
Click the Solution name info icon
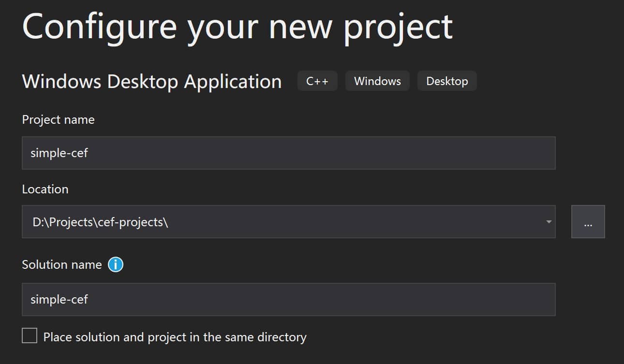[116, 264]
